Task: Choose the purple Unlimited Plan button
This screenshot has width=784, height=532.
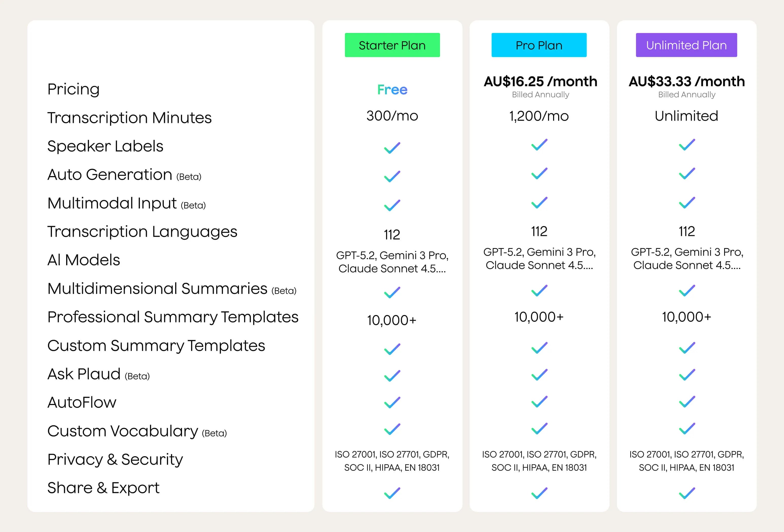Action: point(686,45)
